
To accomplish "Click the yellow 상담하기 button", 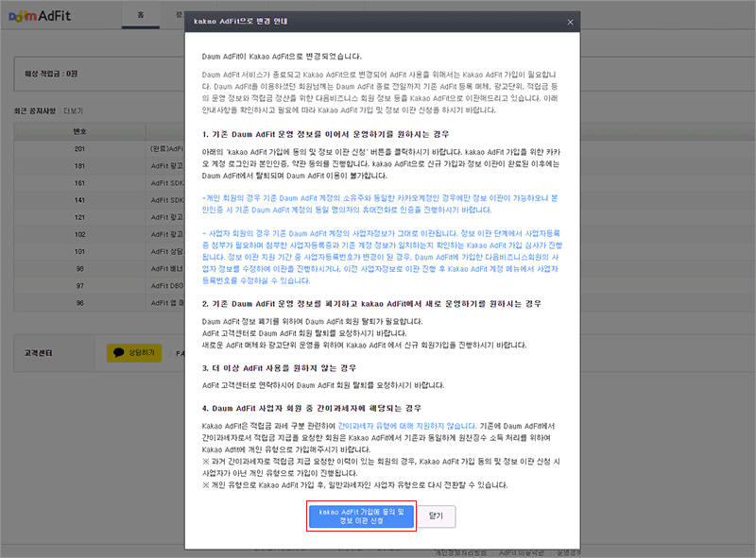I will [x=134, y=353].
